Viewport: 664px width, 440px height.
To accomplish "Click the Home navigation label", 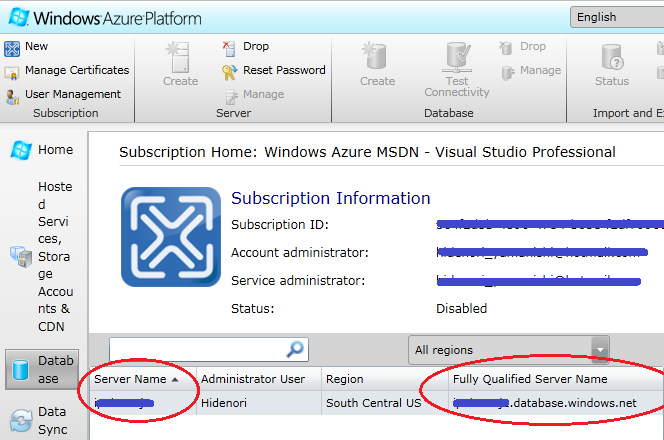I will point(55,150).
